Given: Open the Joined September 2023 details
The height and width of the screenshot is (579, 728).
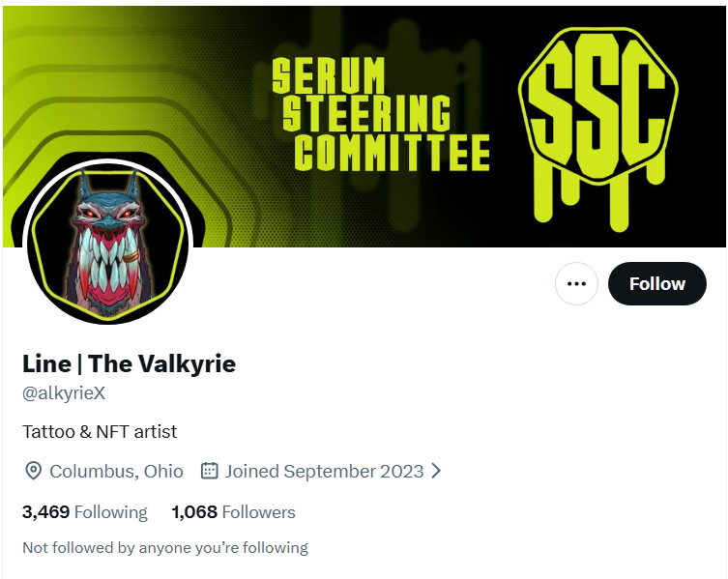Looking at the screenshot, I should 324,472.
